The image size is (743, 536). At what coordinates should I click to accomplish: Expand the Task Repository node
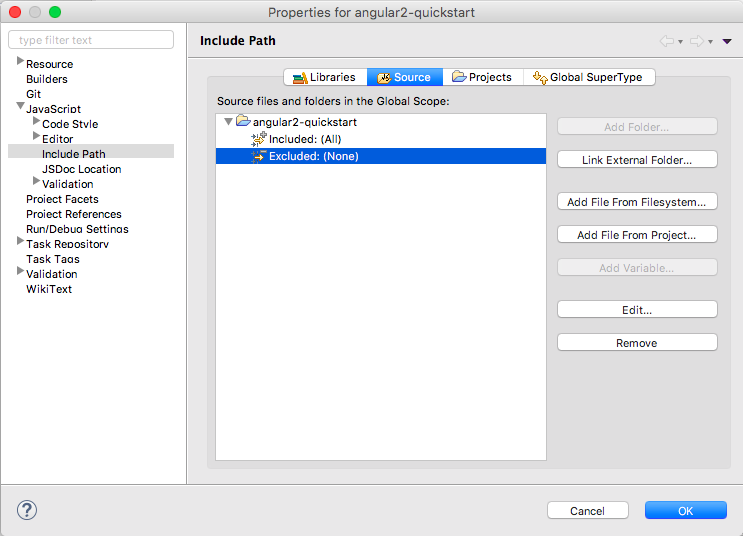[x=20, y=243]
